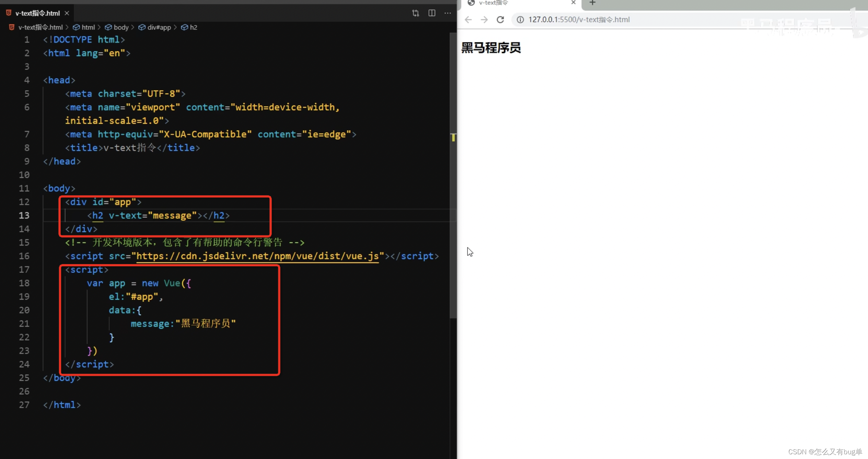The width and height of the screenshot is (868, 459).
Task: Click the message:"黑马程序员" data line
Action: (183, 324)
